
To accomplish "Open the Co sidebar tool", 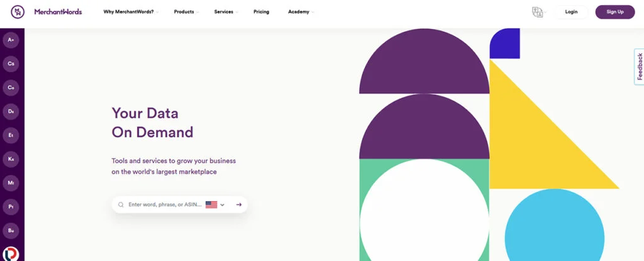I will (11, 87).
